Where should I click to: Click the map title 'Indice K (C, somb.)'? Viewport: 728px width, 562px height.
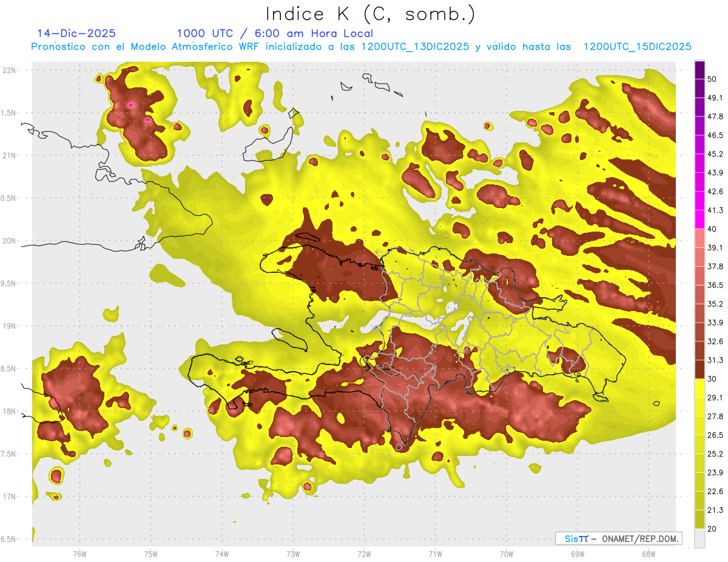[371, 14]
